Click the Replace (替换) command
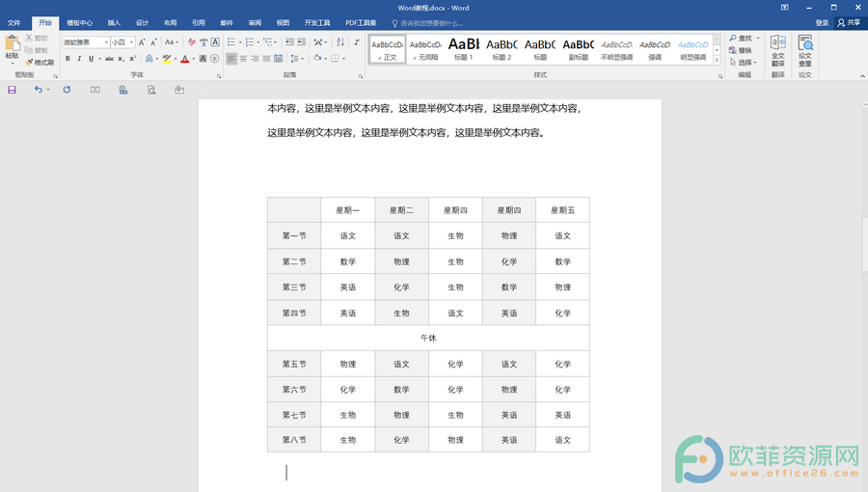This screenshot has width=868, height=492. click(741, 50)
